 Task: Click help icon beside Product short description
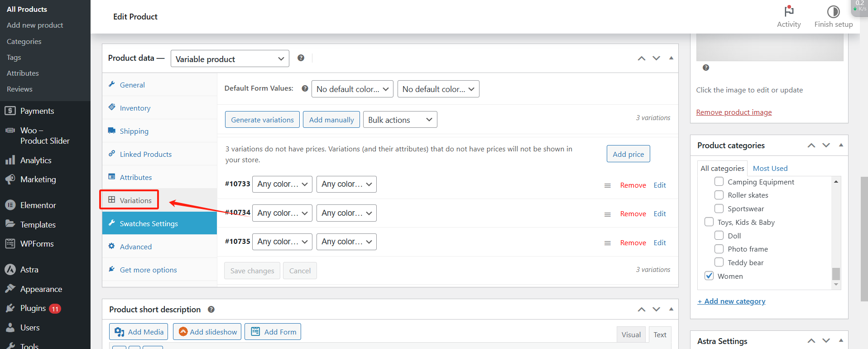coord(211,310)
